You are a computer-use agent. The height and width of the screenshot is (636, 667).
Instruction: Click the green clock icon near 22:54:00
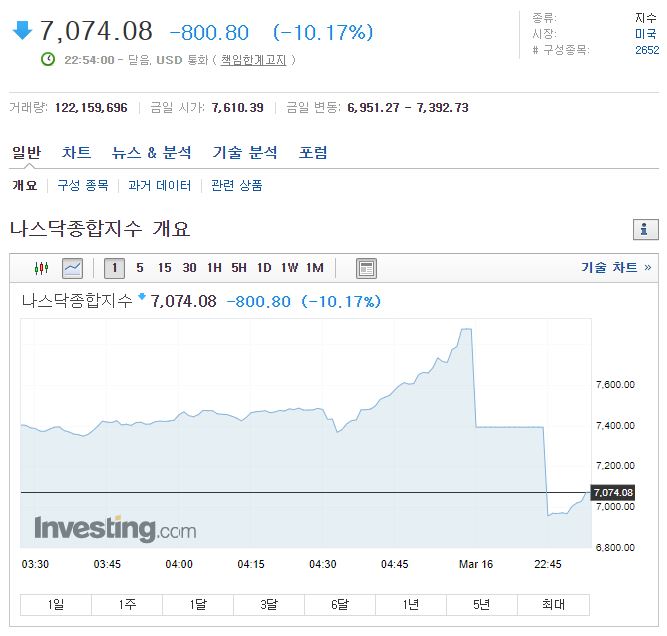pos(48,60)
